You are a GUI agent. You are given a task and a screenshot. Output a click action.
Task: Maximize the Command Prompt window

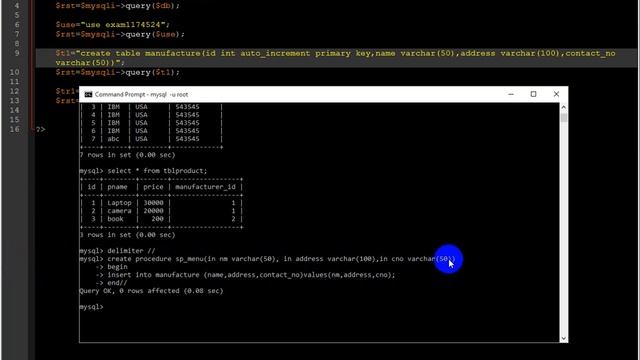pyautogui.click(x=533, y=94)
